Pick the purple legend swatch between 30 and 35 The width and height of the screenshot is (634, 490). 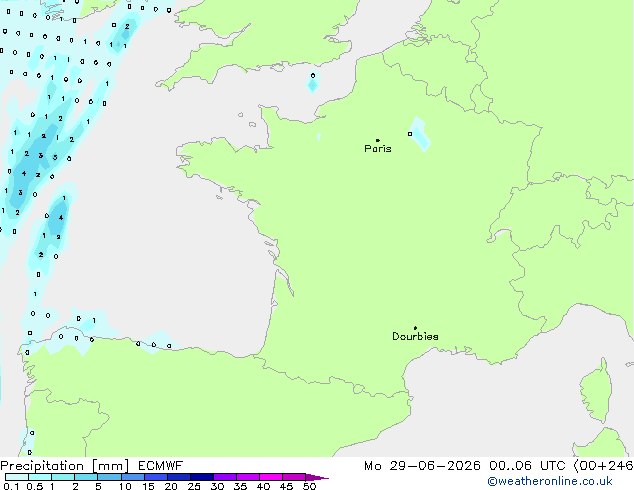point(224,477)
